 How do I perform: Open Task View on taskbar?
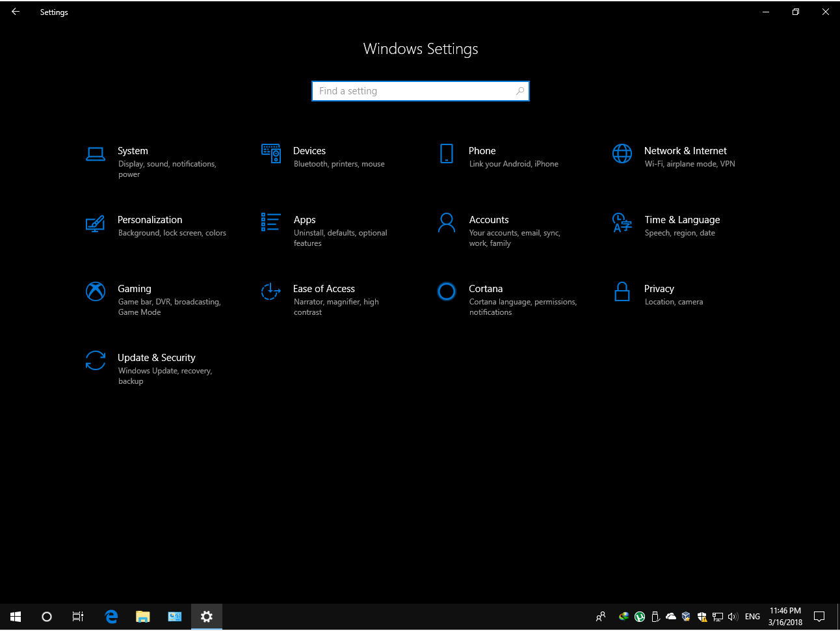pyautogui.click(x=78, y=617)
